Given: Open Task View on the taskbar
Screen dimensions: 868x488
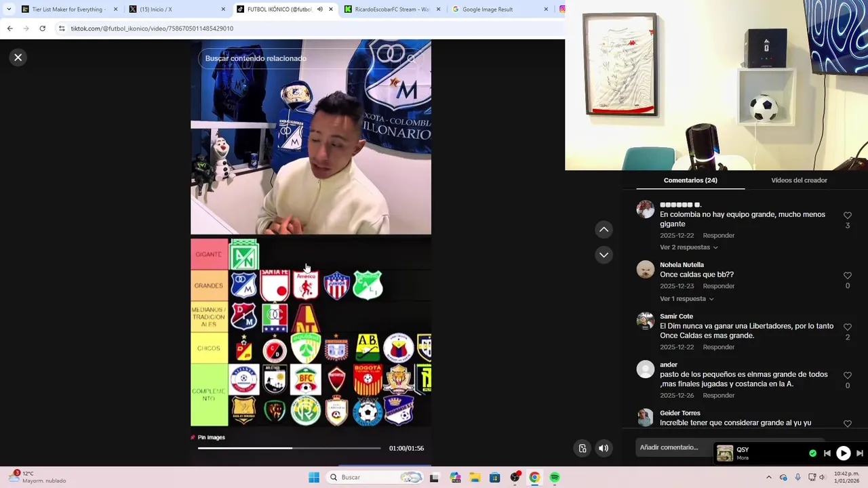Looking at the screenshot, I should [434, 478].
